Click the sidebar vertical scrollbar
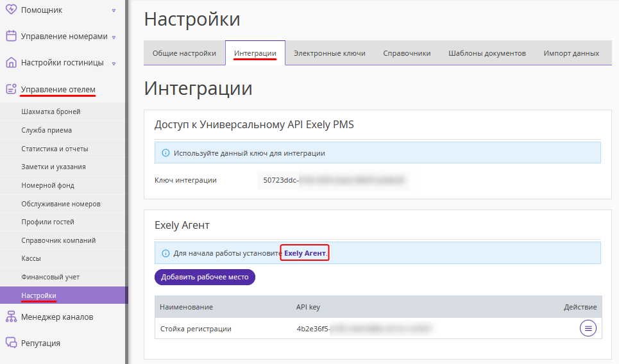 [x=127, y=182]
